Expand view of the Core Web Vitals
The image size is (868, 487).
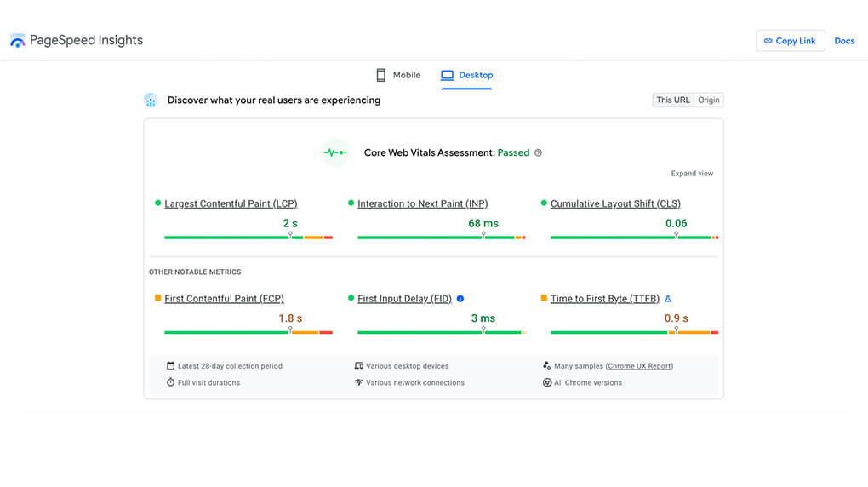coord(692,174)
